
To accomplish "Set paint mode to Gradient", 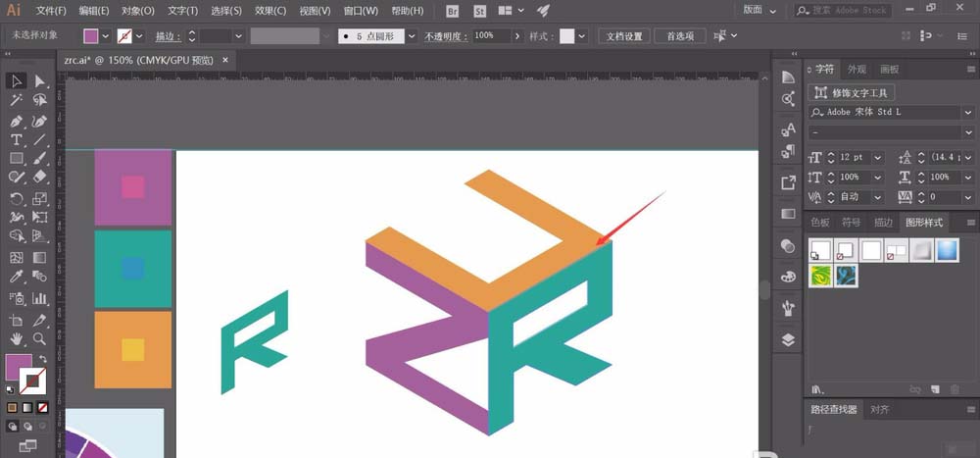I will 26,407.
